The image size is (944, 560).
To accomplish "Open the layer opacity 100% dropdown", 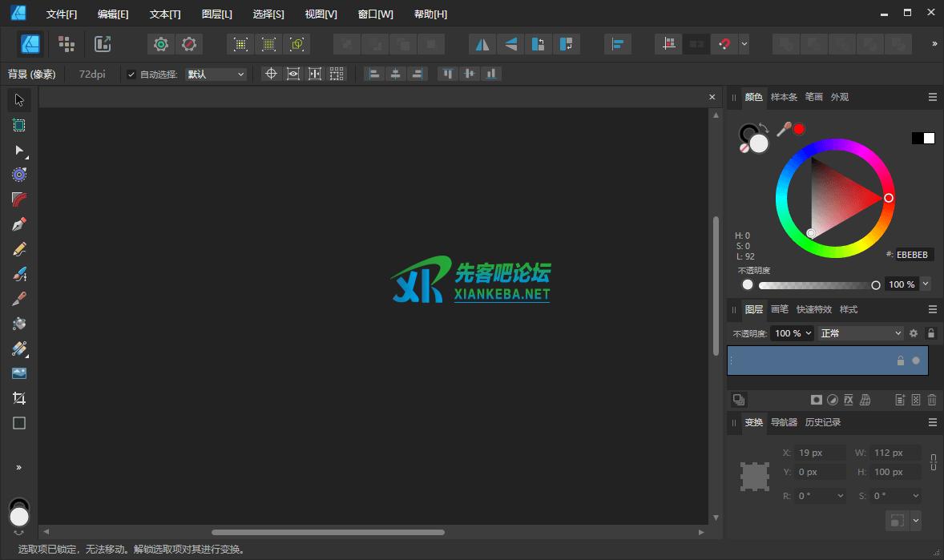I will tap(792, 332).
